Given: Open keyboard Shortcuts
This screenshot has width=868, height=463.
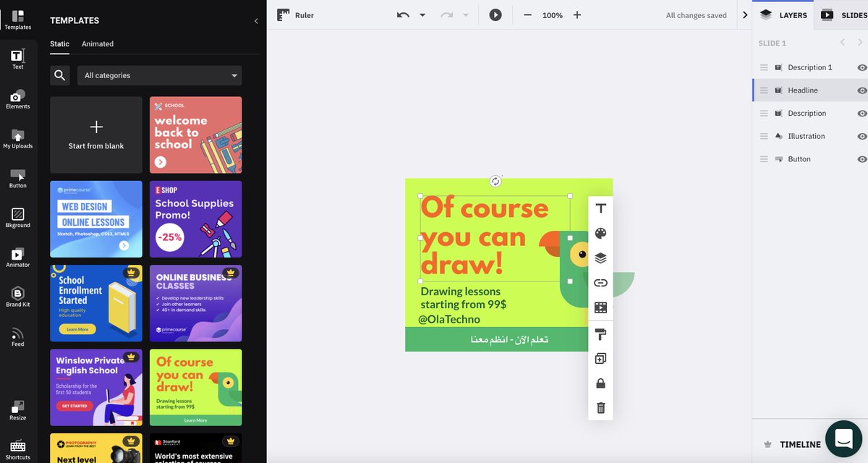Looking at the screenshot, I should coord(17,450).
